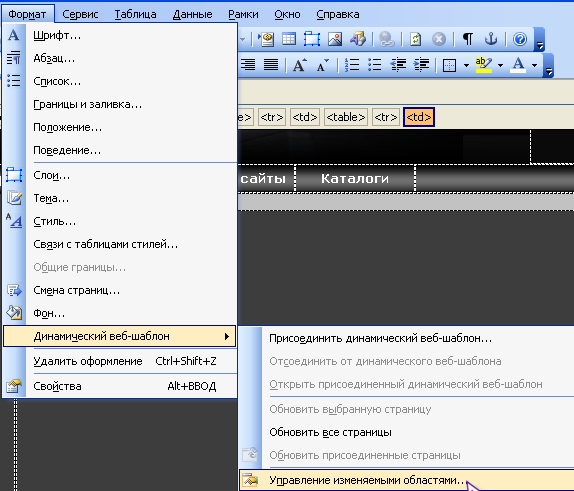The width and height of the screenshot is (574, 491).
Task: Insert a web component from the toolbar
Action: click(266, 39)
